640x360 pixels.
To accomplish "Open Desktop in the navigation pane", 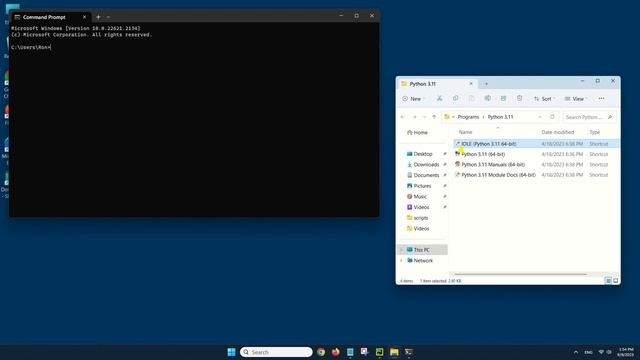I will pos(419,154).
